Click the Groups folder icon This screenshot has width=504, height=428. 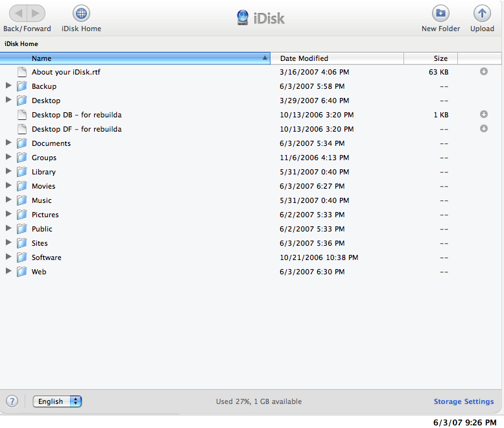click(x=22, y=158)
